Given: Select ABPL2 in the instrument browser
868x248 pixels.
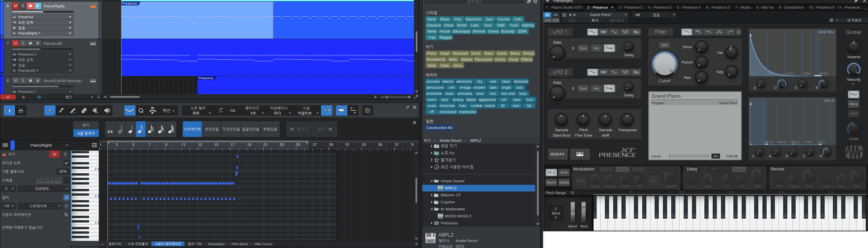Looking at the screenshot, I should pos(478,188).
